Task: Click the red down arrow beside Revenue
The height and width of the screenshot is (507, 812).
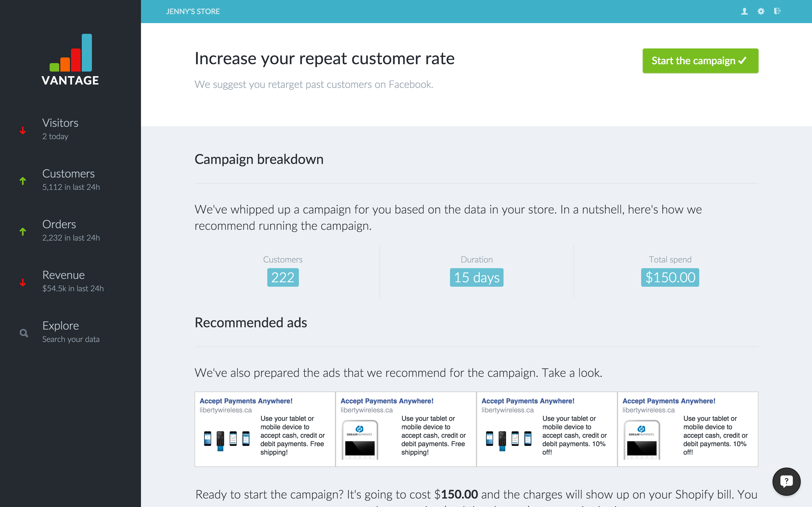Action: coord(23,282)
